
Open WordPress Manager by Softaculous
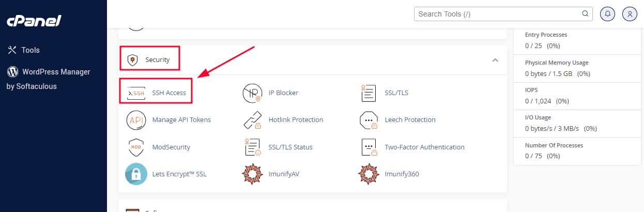click(x=48, y=79)
